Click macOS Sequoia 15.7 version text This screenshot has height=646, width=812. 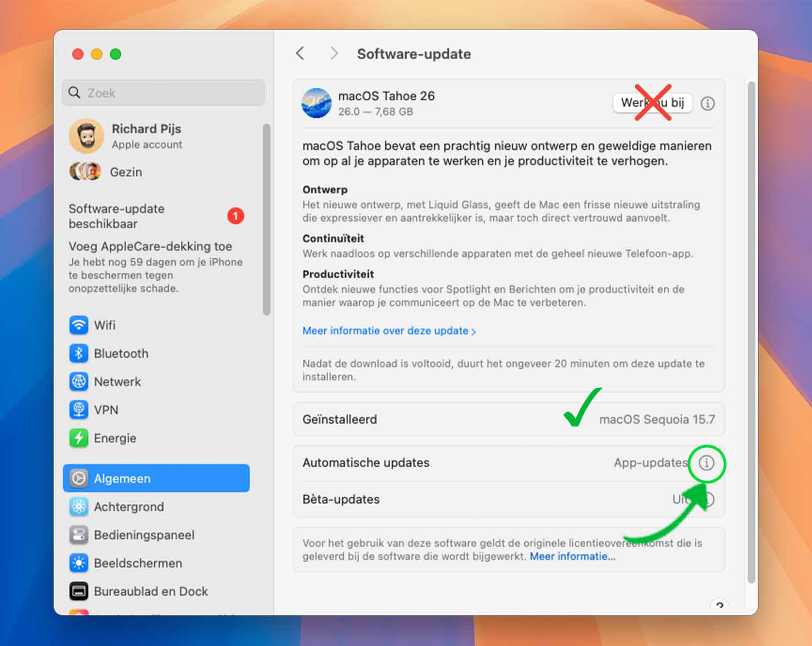pos(657,419)
